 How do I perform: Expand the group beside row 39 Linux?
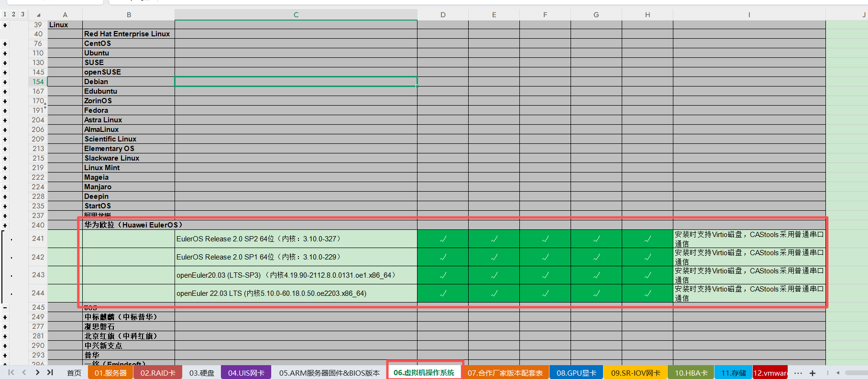click(x=5, y=25)
